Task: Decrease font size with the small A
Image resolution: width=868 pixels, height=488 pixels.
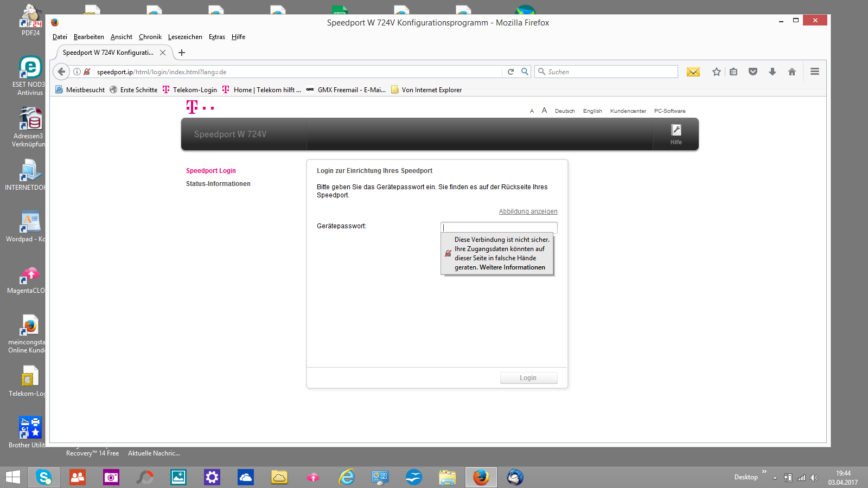Action: [532, 111]
